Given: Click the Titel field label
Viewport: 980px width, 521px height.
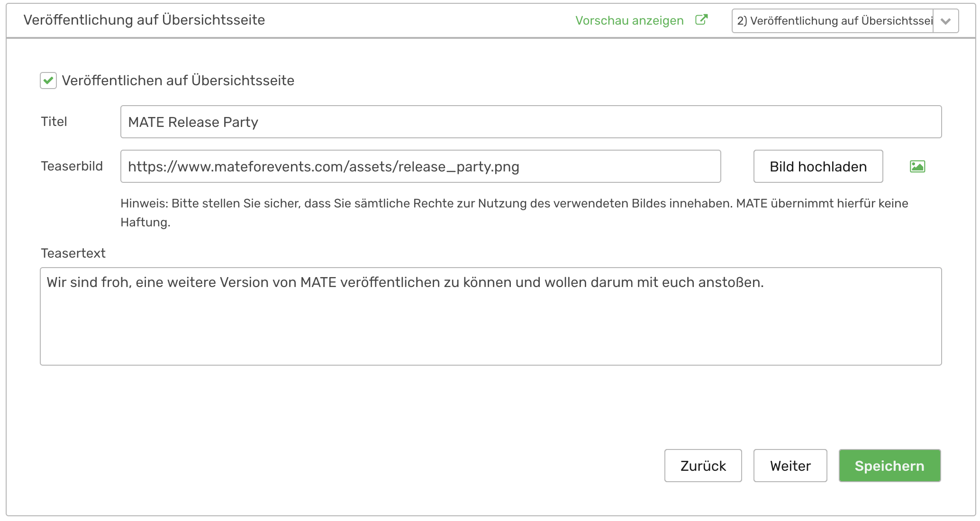Looking at the screenshot, I should [x=54, y=122].
